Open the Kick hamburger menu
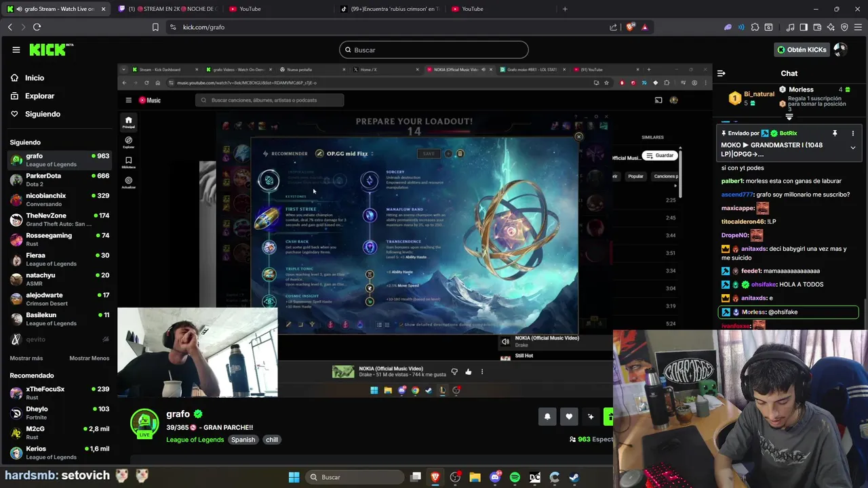The width and height of the screenshot is (868, 488). tap(16, 49)
